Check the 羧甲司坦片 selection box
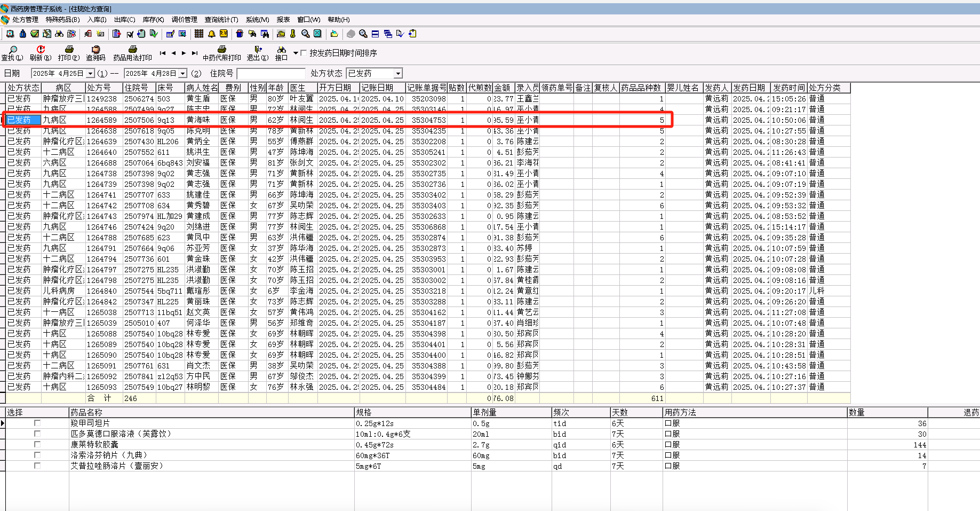This screenshot has height=511, width=980. (37, 423)
